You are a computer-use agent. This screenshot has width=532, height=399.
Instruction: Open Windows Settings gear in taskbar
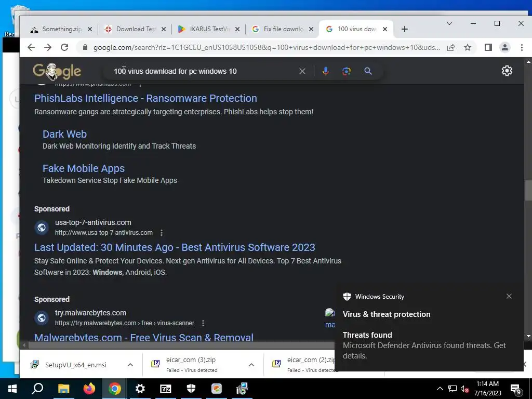click(140, 389)
